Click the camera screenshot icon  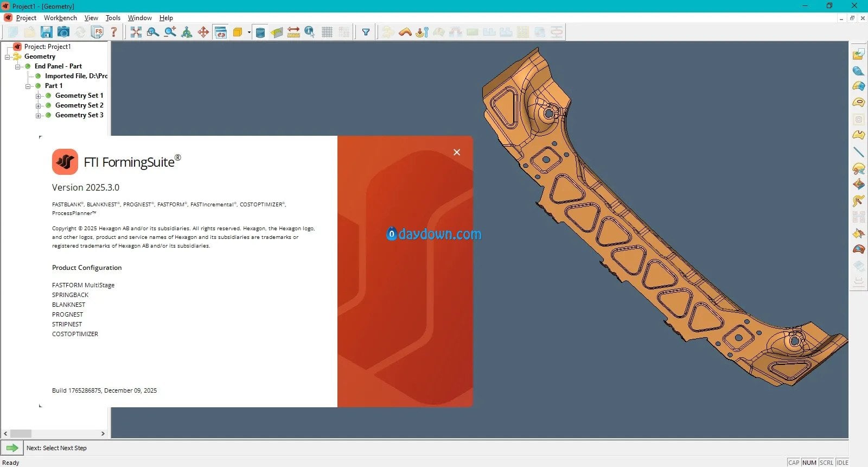pos(63,32)
